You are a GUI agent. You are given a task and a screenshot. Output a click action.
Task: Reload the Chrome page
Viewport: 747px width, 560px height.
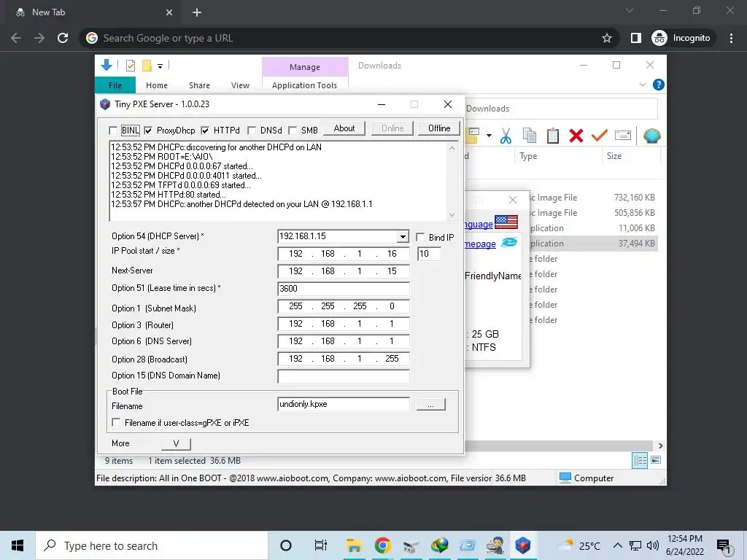(63, 38)
